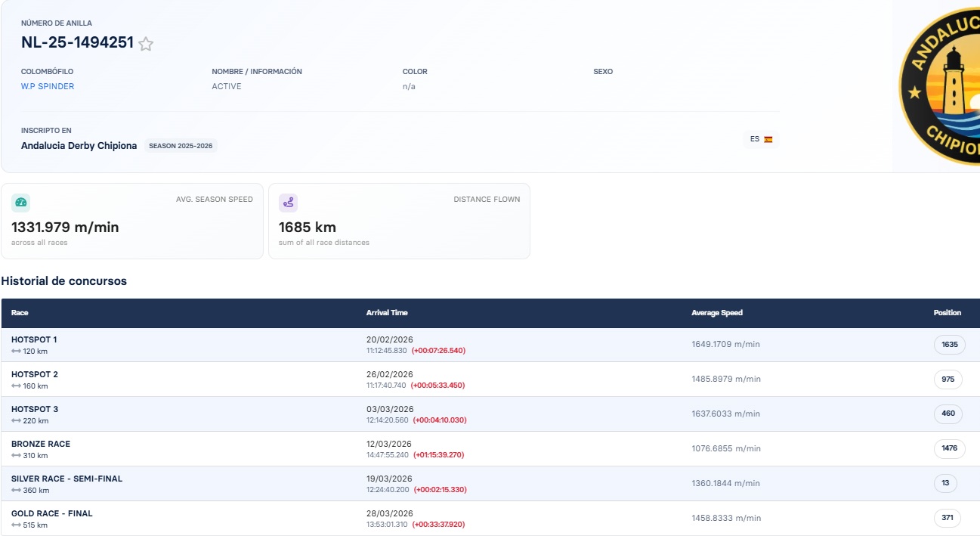
Task: Click the Spanish flag ES badge
Action: point(761,139)
